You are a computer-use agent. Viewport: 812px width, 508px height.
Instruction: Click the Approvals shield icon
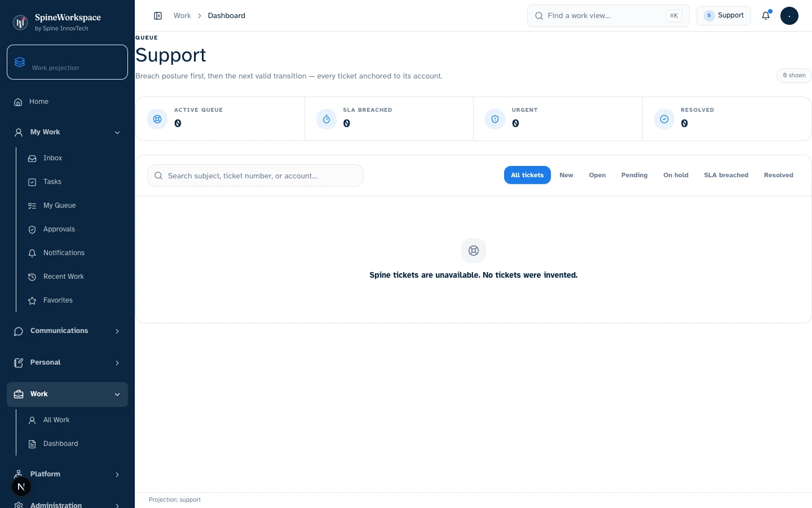click(32, 230)
